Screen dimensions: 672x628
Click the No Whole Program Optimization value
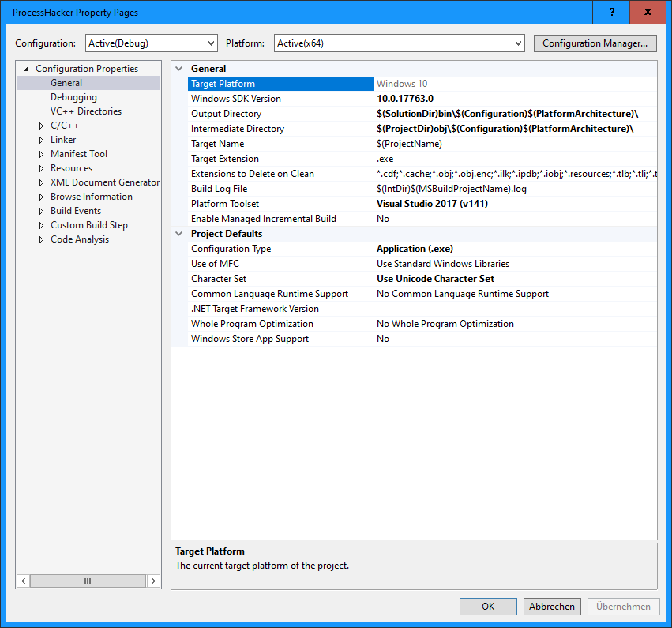point(445,324)
